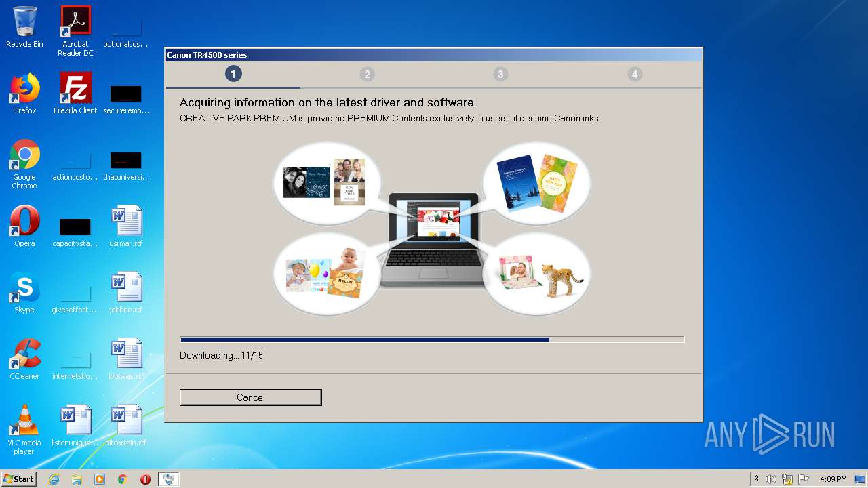Cancel the Canon driver download
Viewport: 868px width, 488px height.
pos(250,397)
